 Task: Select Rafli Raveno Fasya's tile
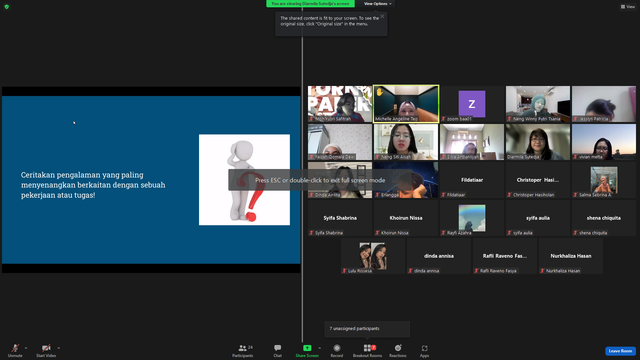pos(505,256)
